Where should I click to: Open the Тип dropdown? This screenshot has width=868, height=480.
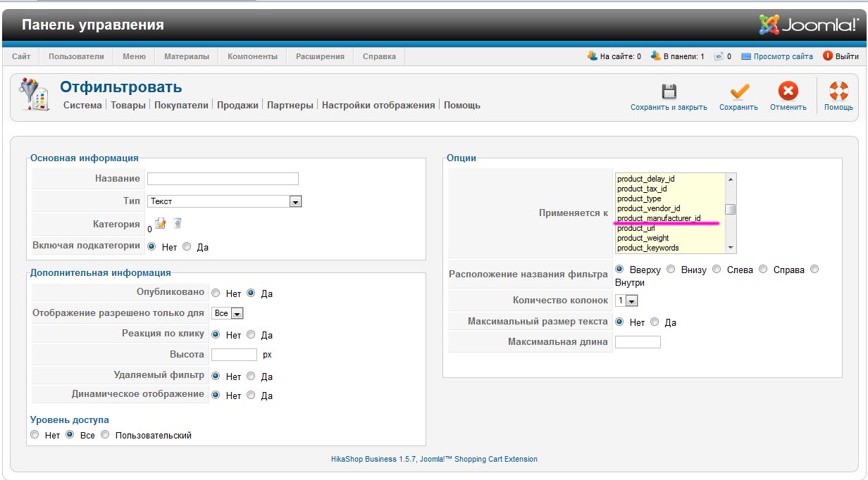click(225, 201)
